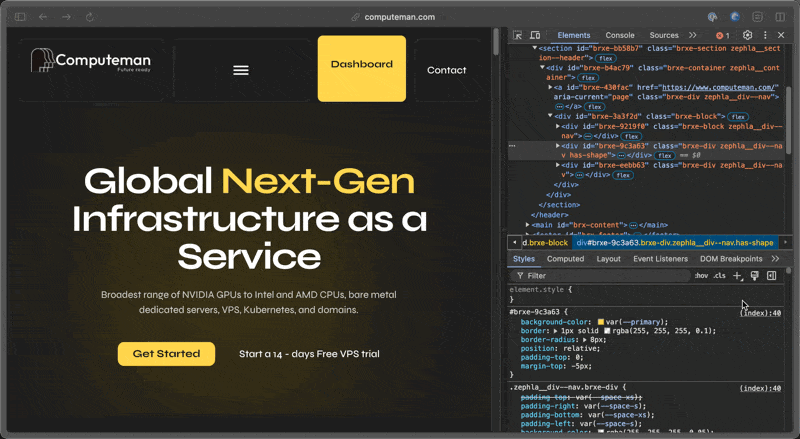This screenshot has height=439, width=800.
Task: Expand the selected div brxe-9c3a63 node
Action: tap(558, 146)
